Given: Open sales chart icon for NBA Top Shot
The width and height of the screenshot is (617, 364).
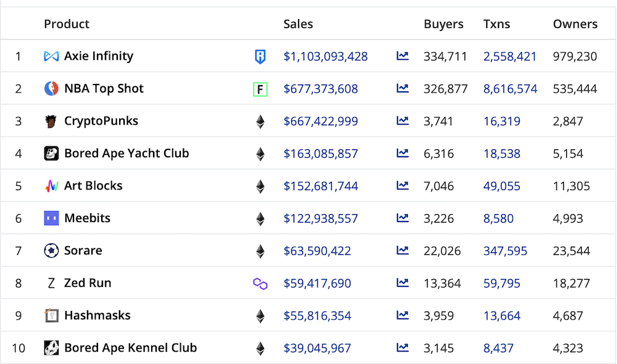Looking at the screenshot, I should click(402, 88).
